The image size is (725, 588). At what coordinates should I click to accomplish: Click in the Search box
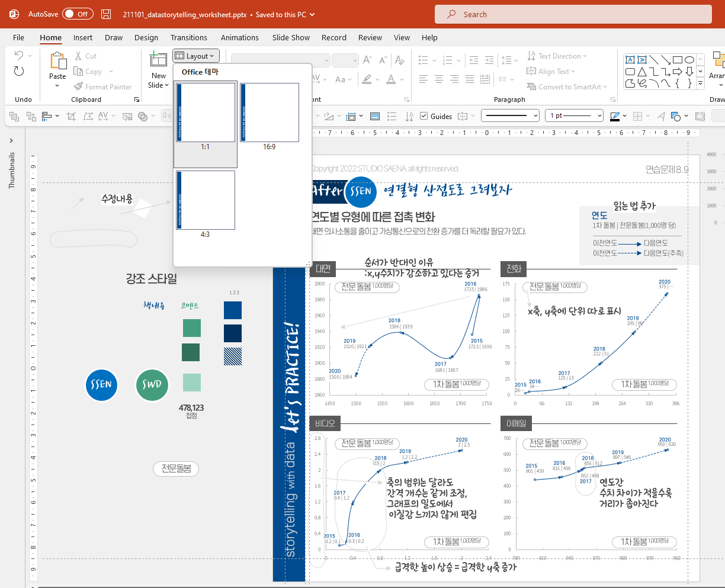coord(573,14)
